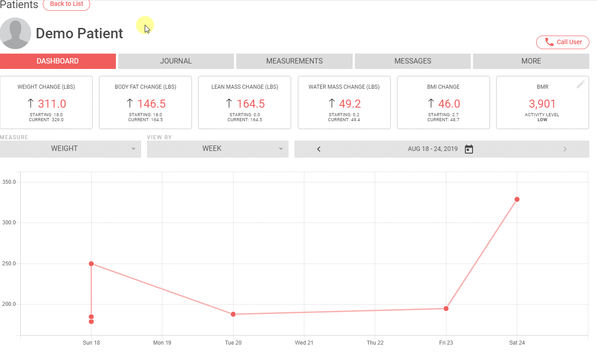Screen dimensions: 597x364
Task: Switch to the Journal tab
Action: coord(176,61)
